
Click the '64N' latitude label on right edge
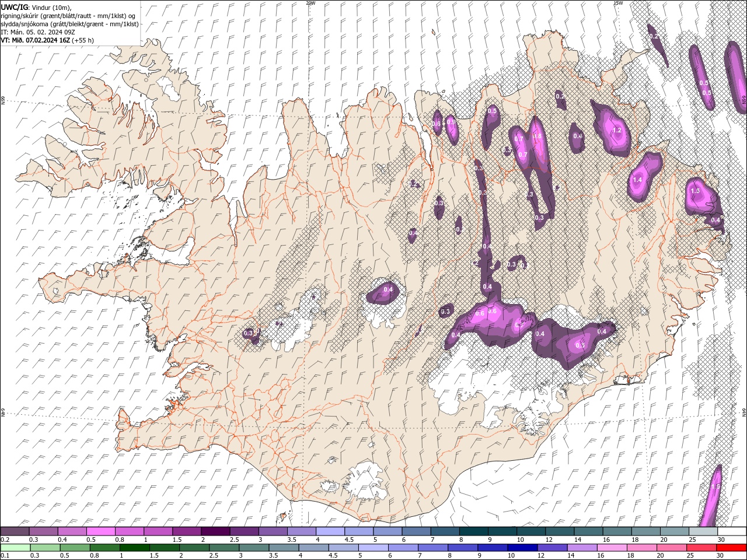coord(744,412)
